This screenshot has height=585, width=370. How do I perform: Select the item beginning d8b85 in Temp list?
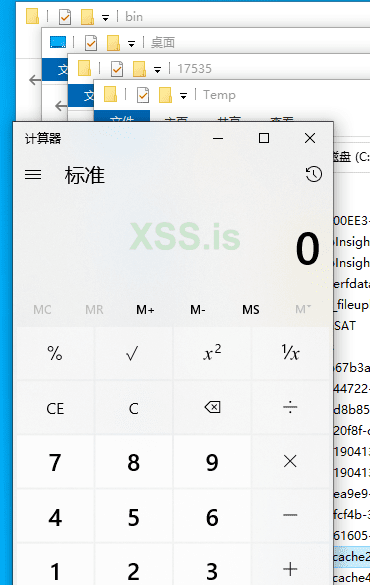(351, 410)
